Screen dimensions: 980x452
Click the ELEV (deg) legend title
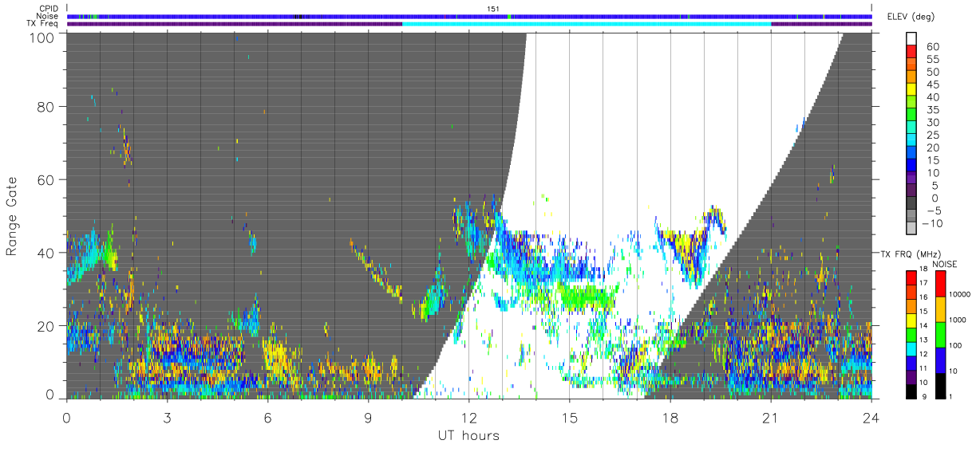pos(911,17)
